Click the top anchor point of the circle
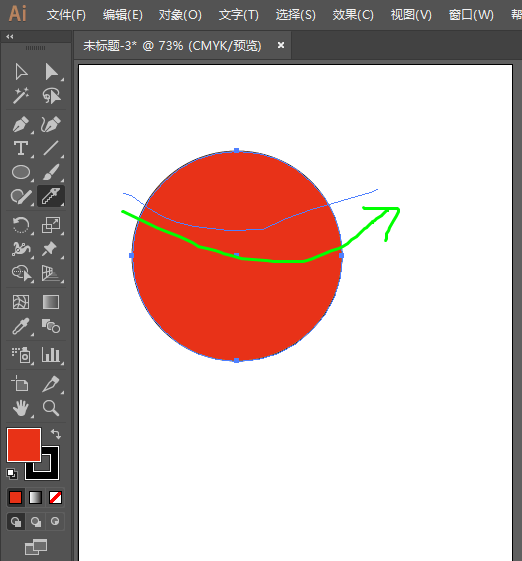Screen dimensions: 522x561 (236, 151)
